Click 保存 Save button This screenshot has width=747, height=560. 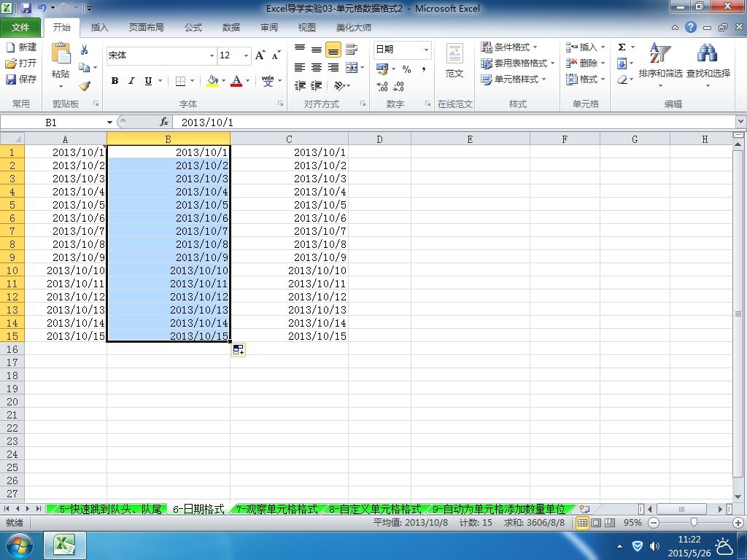[x=21, y=79]
